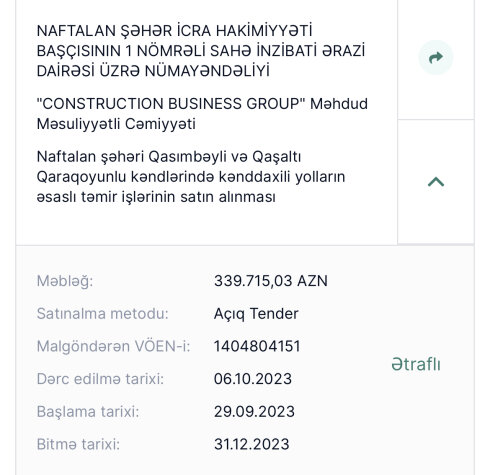Click the start date 29.09.2023
490x475 pixels.
pos(254,411)
